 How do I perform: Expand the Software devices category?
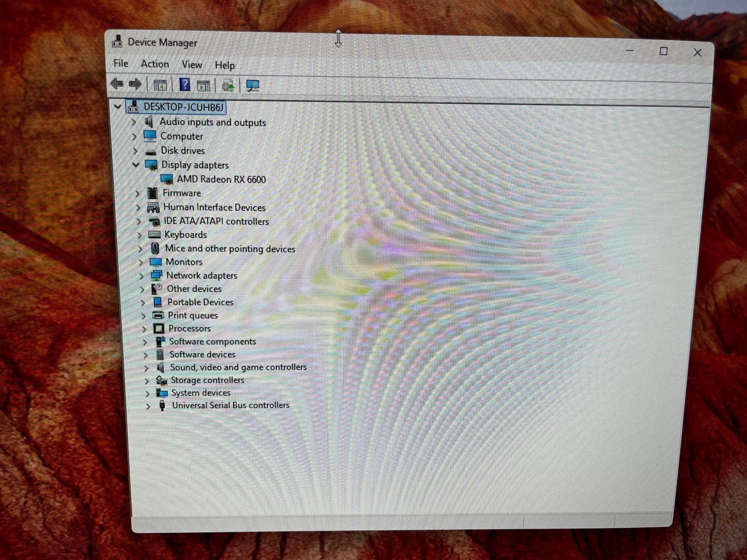(x=146, y=355)
